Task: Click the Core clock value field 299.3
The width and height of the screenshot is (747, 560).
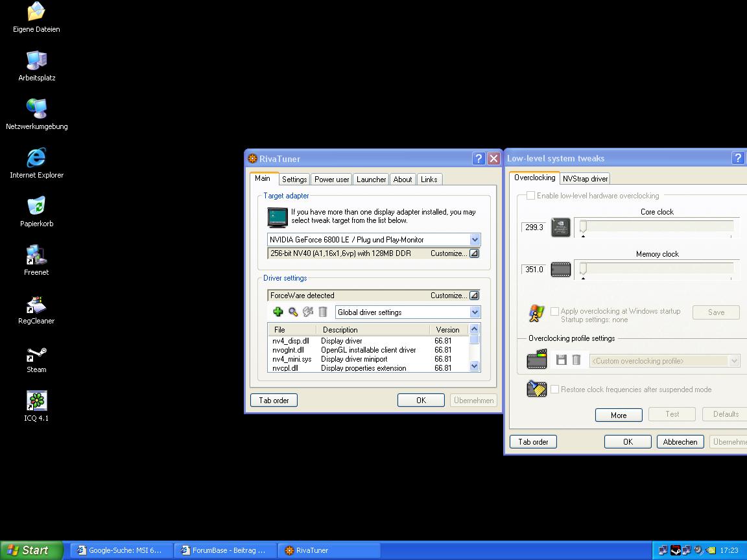Action: (534, 227)
